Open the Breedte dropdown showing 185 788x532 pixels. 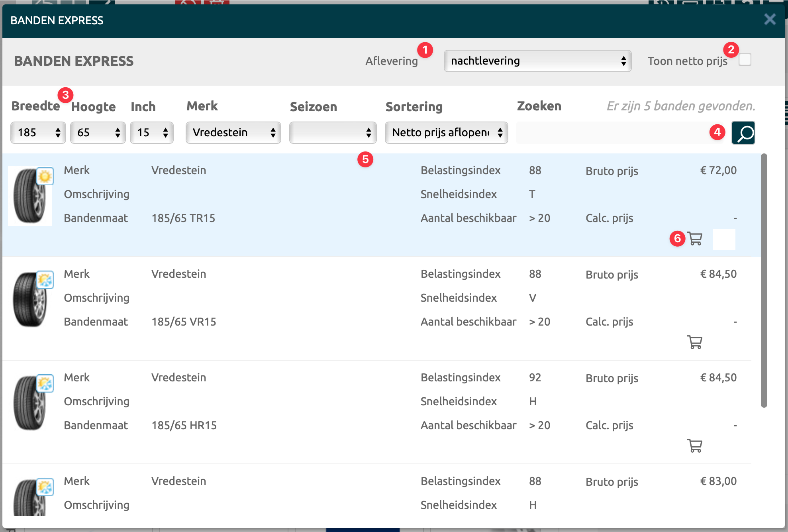click(38, 133)
